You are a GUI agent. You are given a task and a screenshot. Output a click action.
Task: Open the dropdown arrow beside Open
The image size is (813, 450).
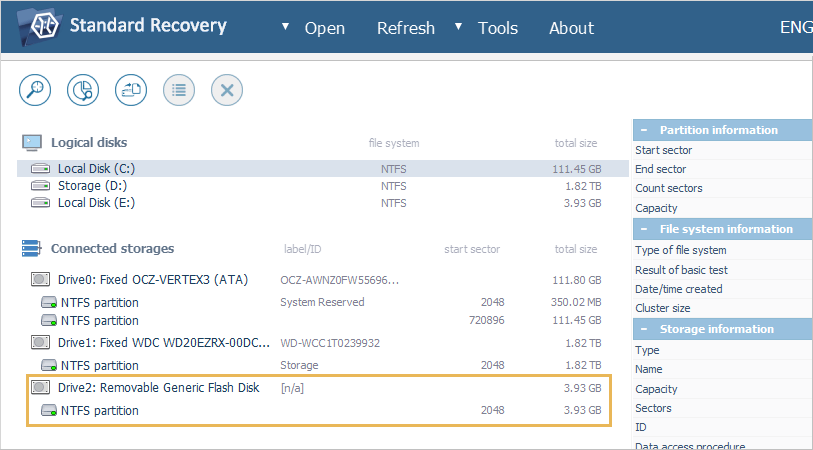click(x=286, y=27)
